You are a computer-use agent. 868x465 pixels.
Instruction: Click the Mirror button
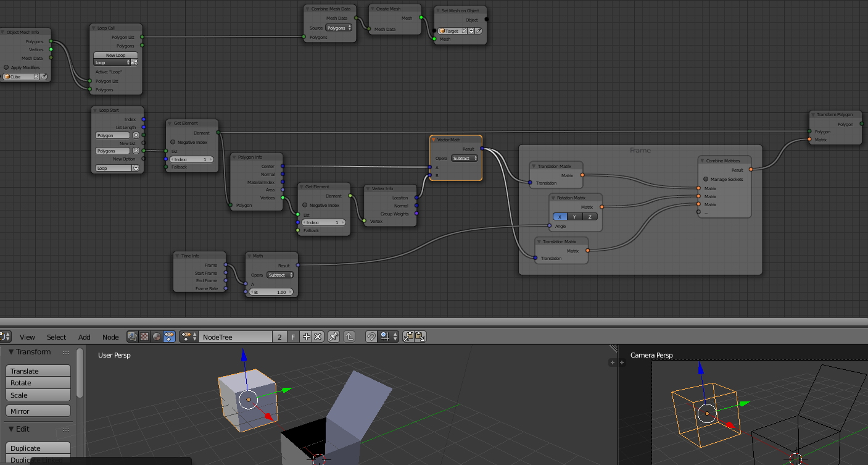pos(38,411)
